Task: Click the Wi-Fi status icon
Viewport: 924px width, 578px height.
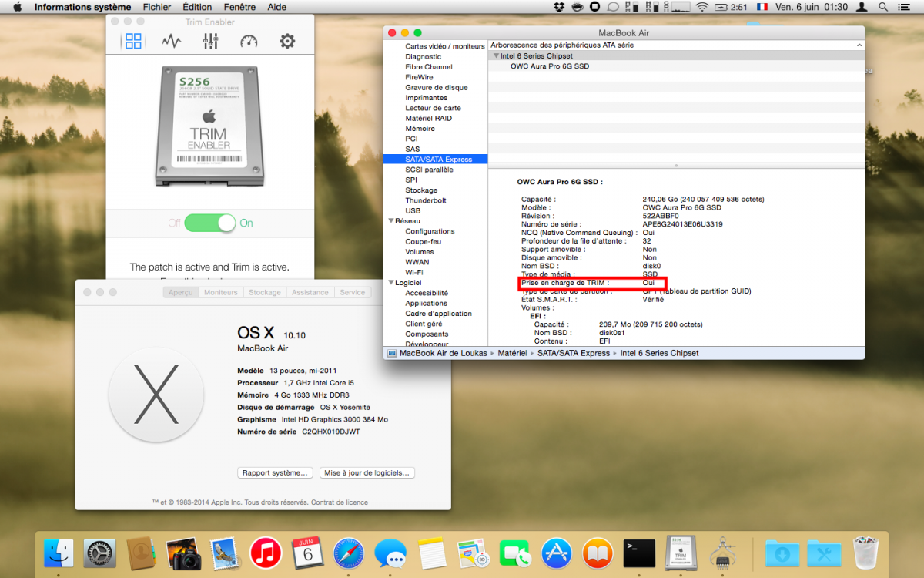Action: (x=701, y=7)
